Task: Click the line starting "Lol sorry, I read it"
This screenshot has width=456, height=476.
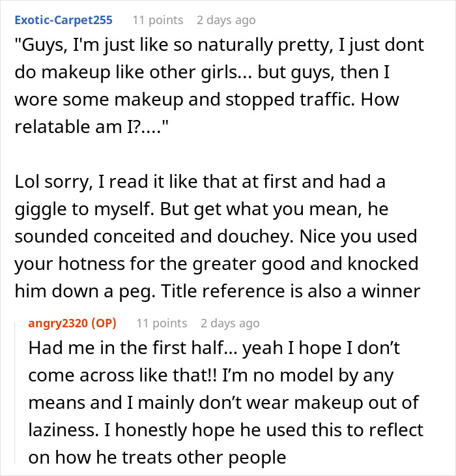Action: point(199,183)
